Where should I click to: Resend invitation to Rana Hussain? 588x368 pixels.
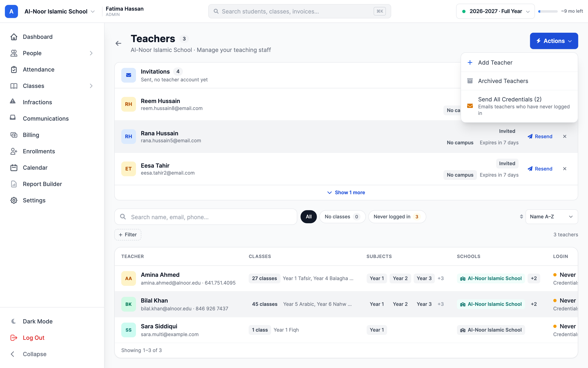[x=540, y=136]
